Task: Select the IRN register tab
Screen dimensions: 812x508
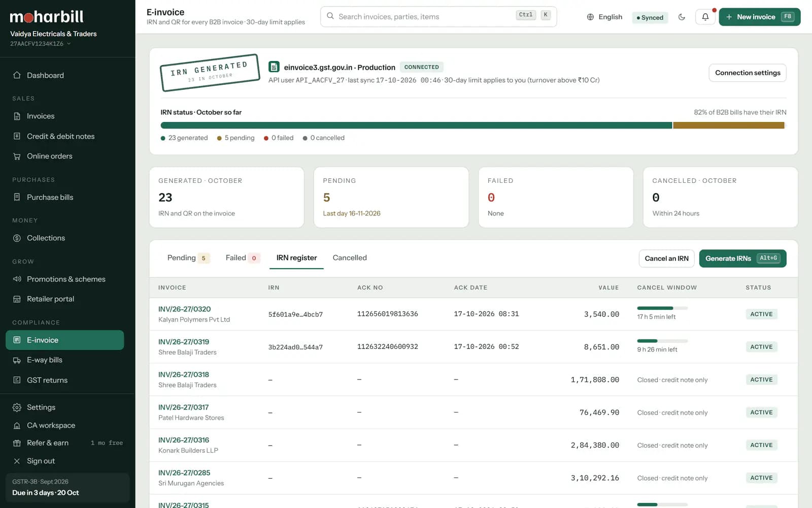Action: (x=296, y=258)
